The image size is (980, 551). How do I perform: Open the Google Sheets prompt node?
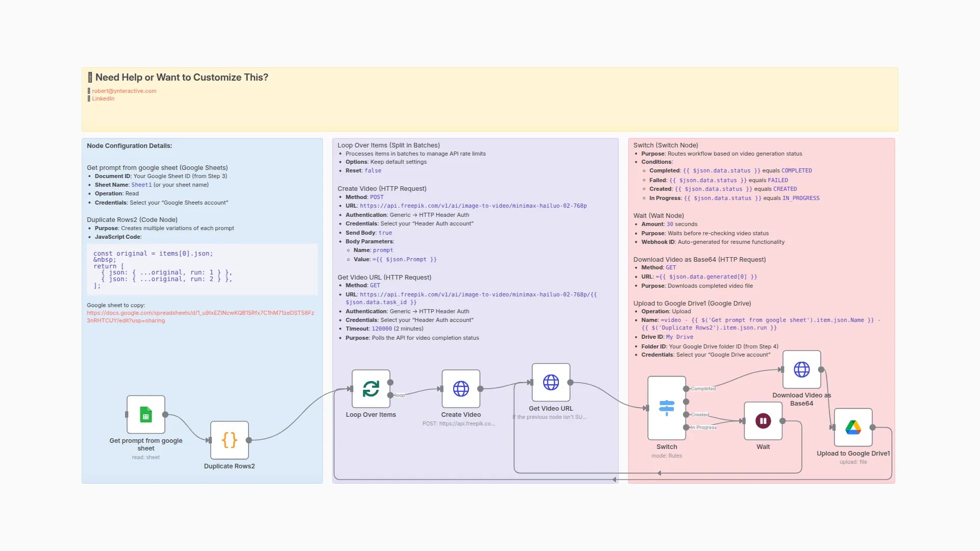[x=145, y=415]
